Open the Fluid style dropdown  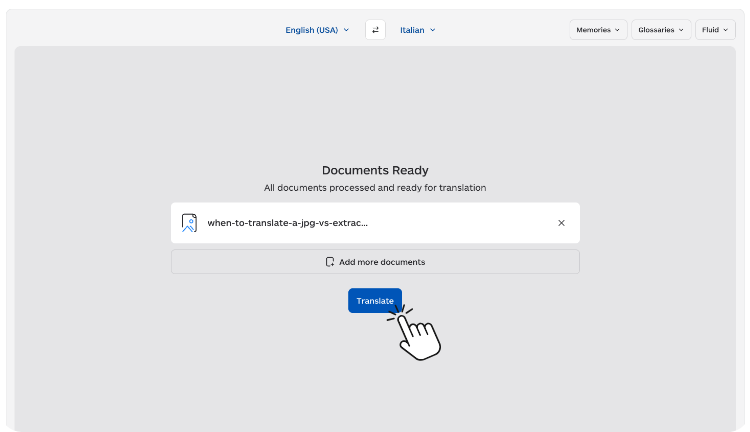tap(714, 30)
